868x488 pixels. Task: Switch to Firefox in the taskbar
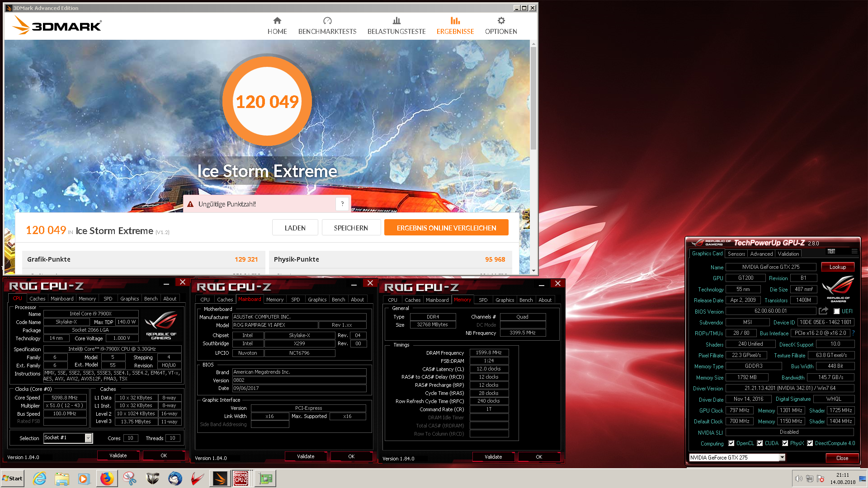pyautogui.click(x=107, y=479)
